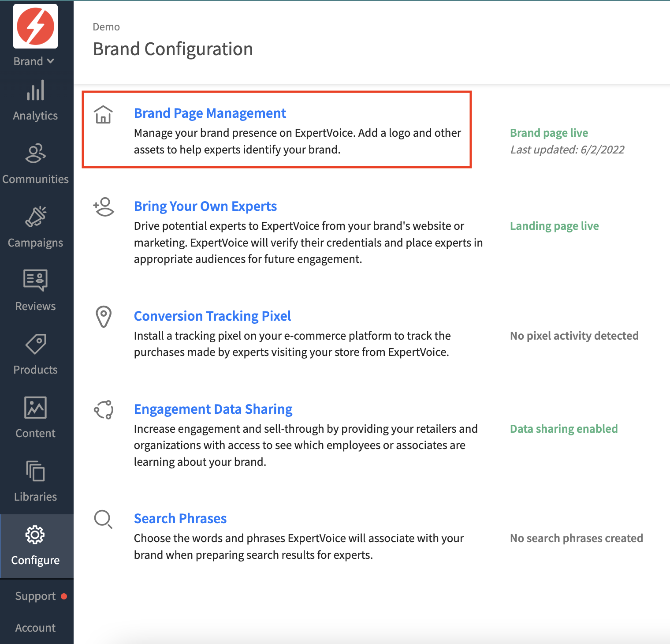Viewport: 670px width, 644px height.
Task: Click the house icon beside Brand Page Management
Action: pos(103,114)
